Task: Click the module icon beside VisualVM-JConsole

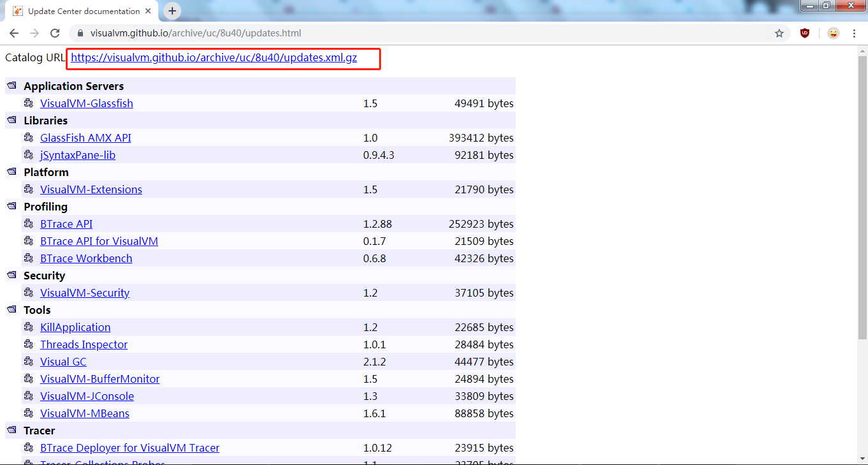Action: (x=29, y=395)
